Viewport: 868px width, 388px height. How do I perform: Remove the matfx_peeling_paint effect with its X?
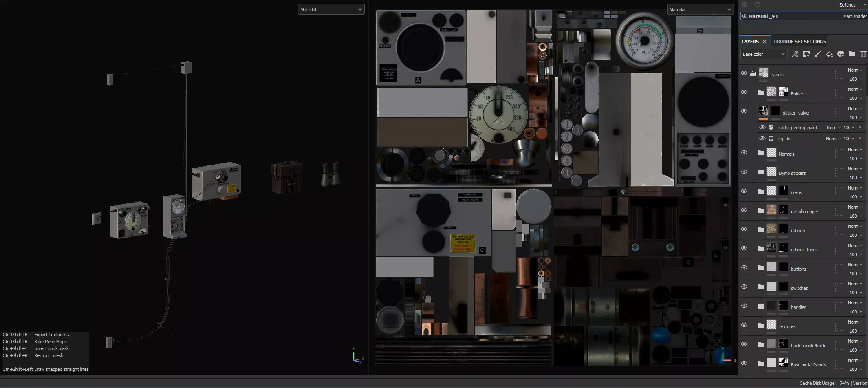[x=860, y=128]
